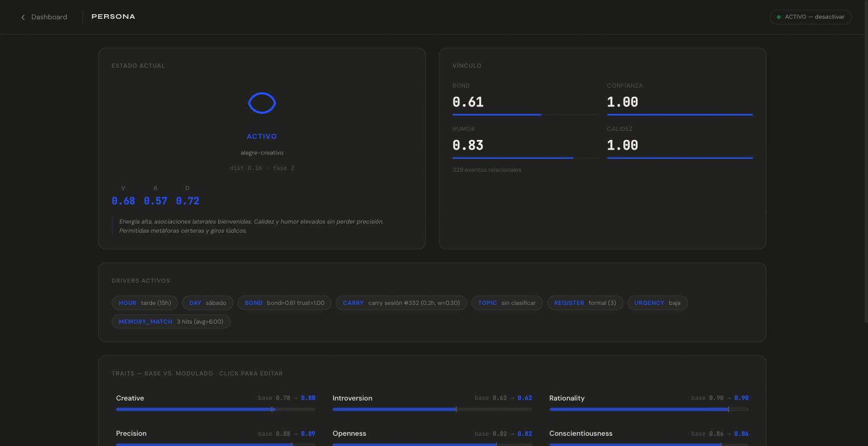Select the DAY sábado driver chip
The height and width of the screenshot is (446, 868).
208,303
